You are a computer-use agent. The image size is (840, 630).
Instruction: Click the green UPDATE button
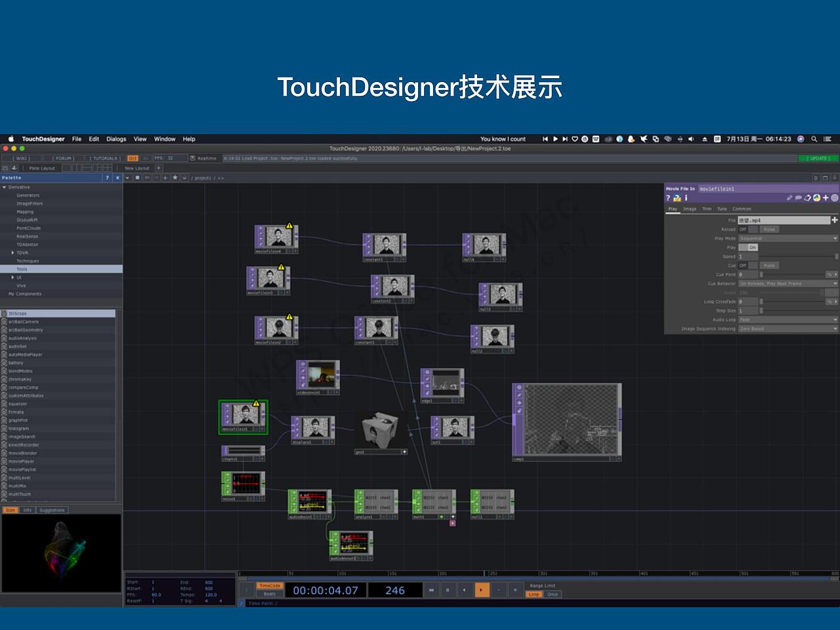818,158
